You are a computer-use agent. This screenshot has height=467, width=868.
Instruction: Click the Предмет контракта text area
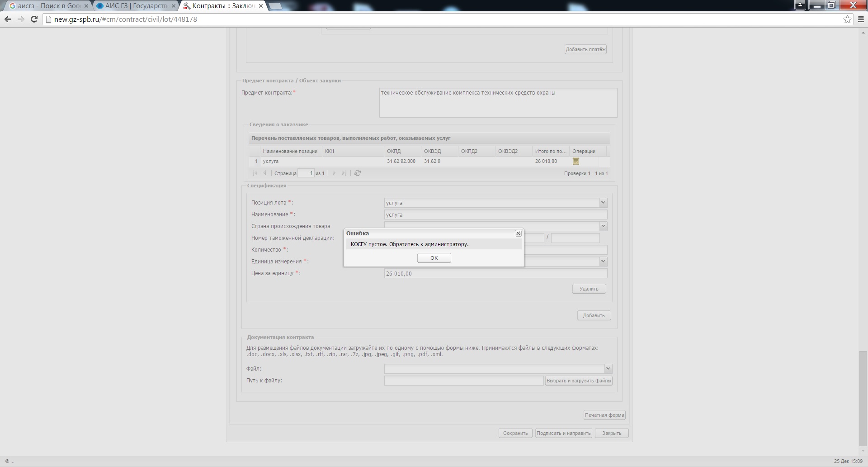click(498, 103)
